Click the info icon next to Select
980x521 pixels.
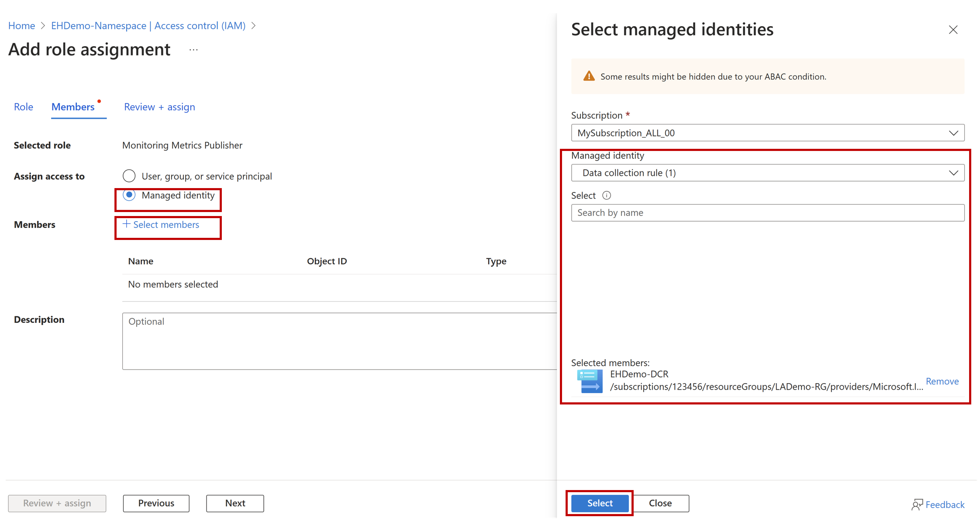(607, 195)
